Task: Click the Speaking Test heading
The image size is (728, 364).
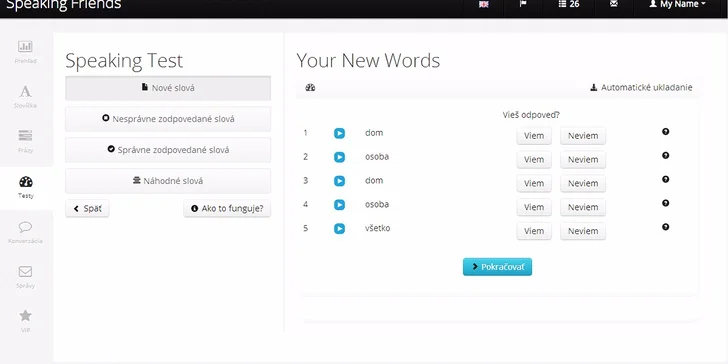Action: click(124, 61)
